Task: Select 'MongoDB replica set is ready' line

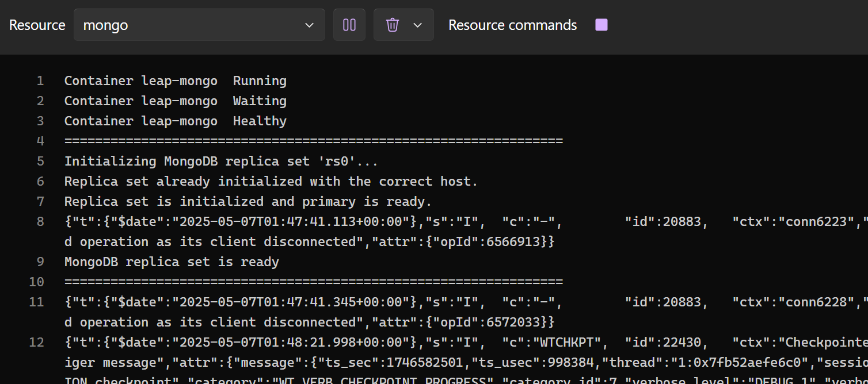Action: pyautogui.click(x=172, y=262)
